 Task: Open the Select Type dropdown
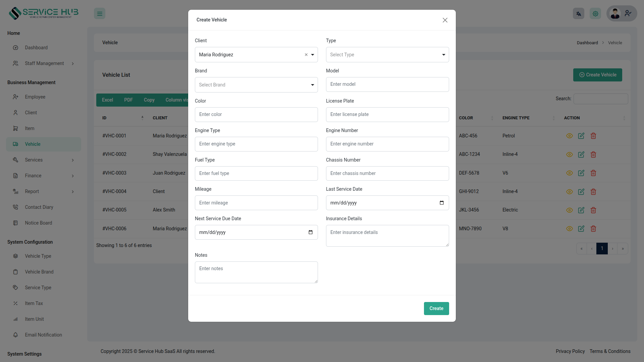click(387, 55)
